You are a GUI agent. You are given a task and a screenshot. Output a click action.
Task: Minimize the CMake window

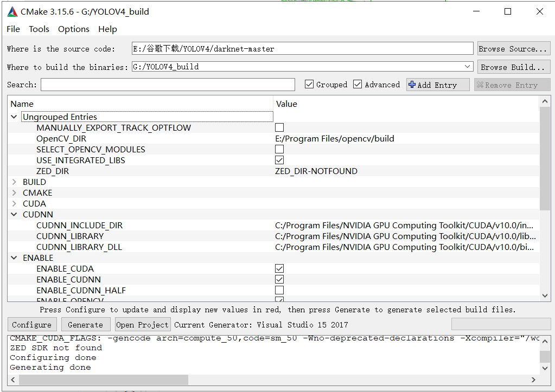tap(476, 11)
